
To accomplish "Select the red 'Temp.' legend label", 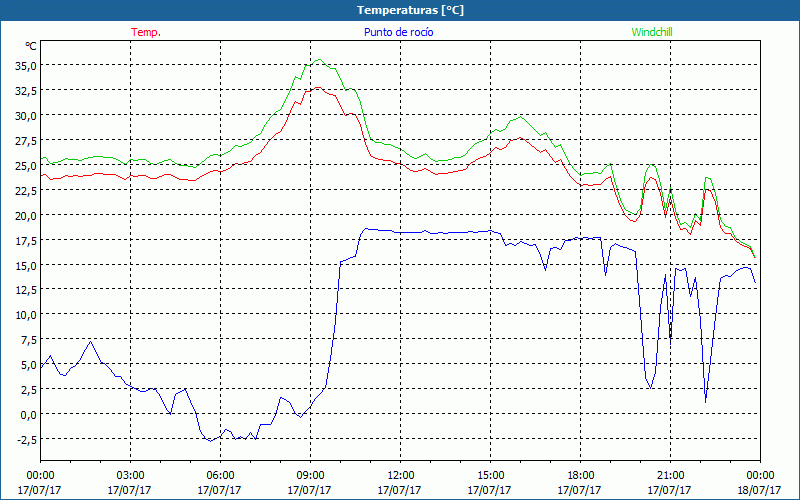I will coord(146,32).
